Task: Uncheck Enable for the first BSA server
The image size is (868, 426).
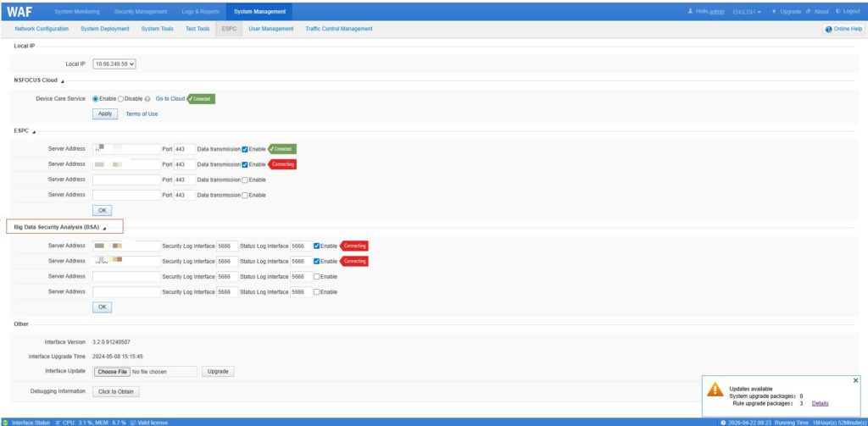Action: click(x=316, y=246)
